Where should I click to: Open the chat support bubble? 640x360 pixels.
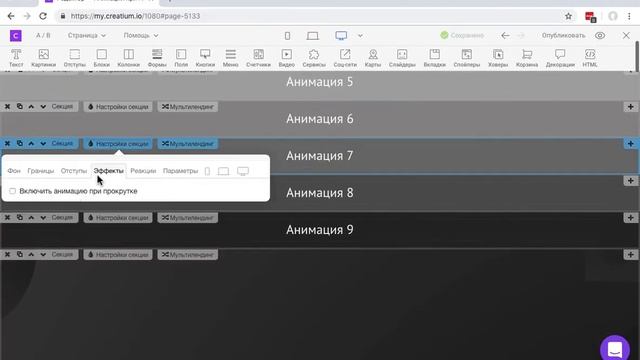tap(615, 349)
